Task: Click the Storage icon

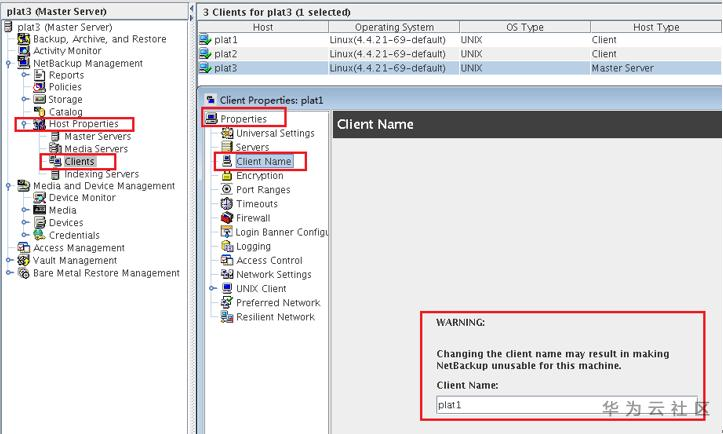Action: (40, 99)
